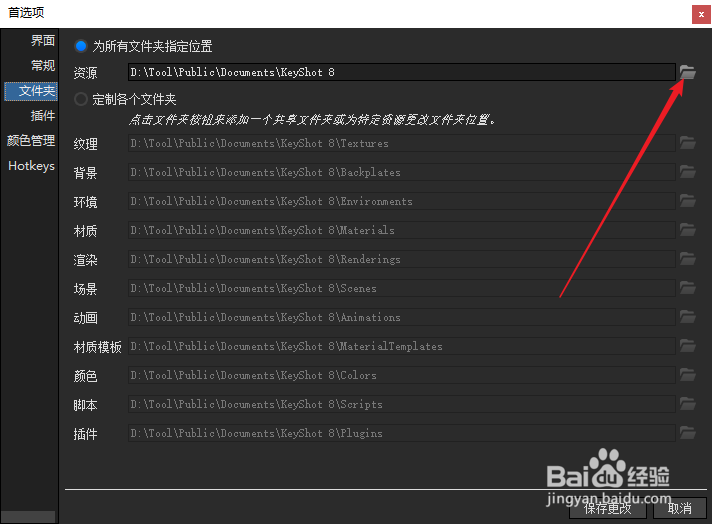The height and width of the screenshot is (524, 712).
Task: Open the 颜色管理 preferences tab
Action: coord(31,141)
